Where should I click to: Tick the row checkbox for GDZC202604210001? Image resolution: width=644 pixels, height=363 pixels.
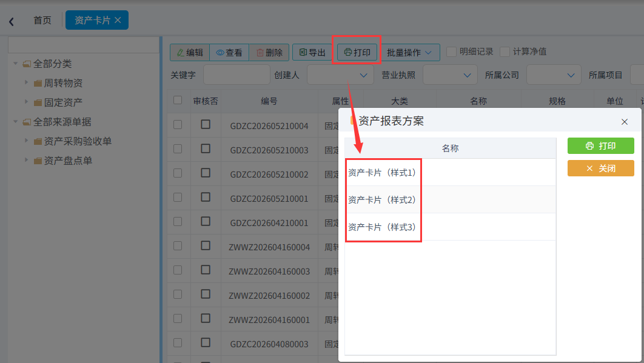tap(178, 221)
